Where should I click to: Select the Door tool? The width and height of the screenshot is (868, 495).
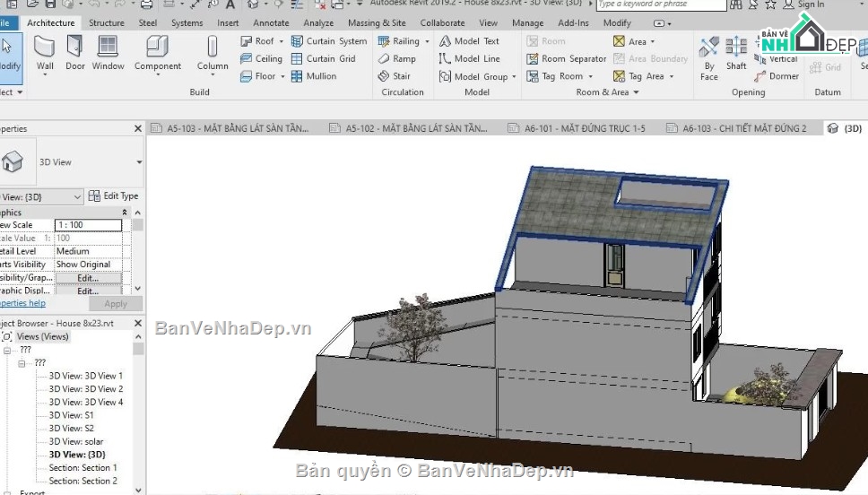(74, 54)
